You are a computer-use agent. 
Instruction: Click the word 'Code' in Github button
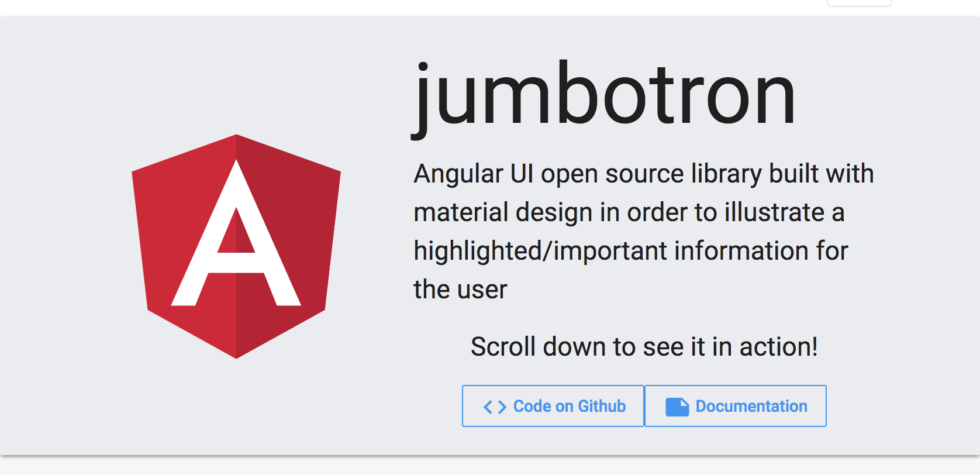pyautogui.click(x=532, y=406)
